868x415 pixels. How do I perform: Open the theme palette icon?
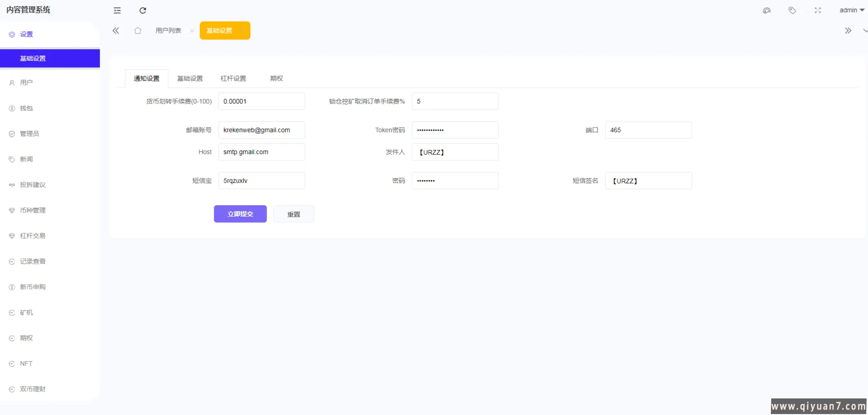[767, 11]
